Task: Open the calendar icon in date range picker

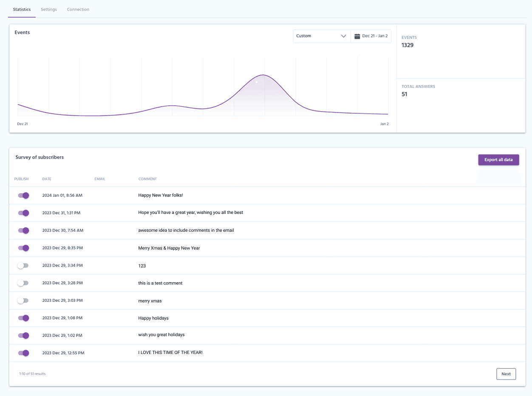Action: tap(357, 36)
